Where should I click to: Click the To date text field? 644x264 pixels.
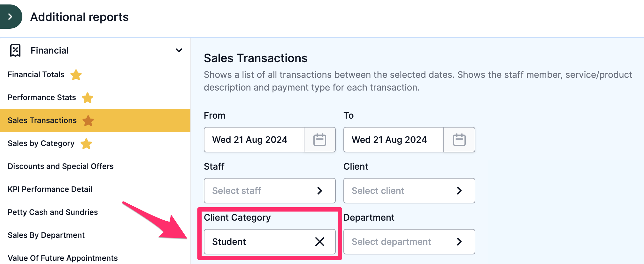click(x=394, y=140)
